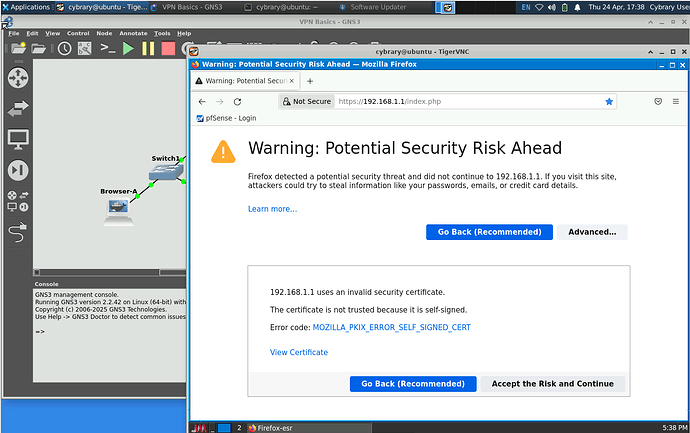This screenshot has width=690, height=433.
Task: Expand the Advanced… certificate details section
Action: [x=593, y=232]
